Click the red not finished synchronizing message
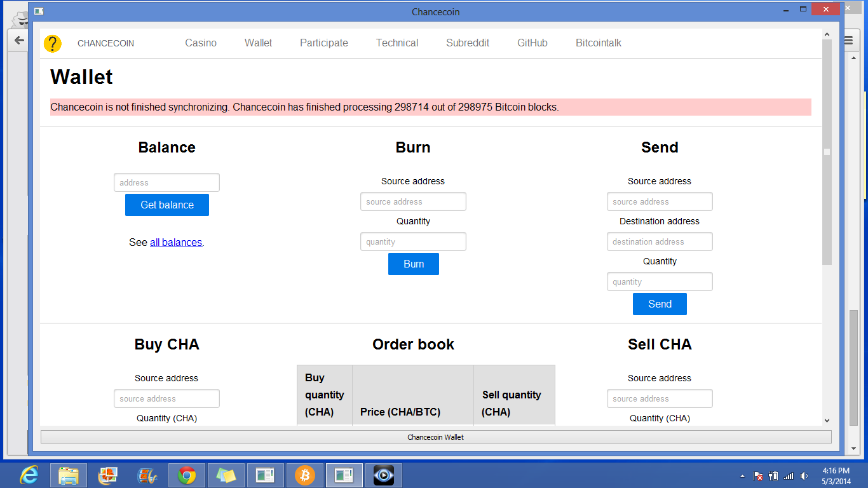Screen dimensions: 868x488 pyautogui.click(x=431, y=107)
